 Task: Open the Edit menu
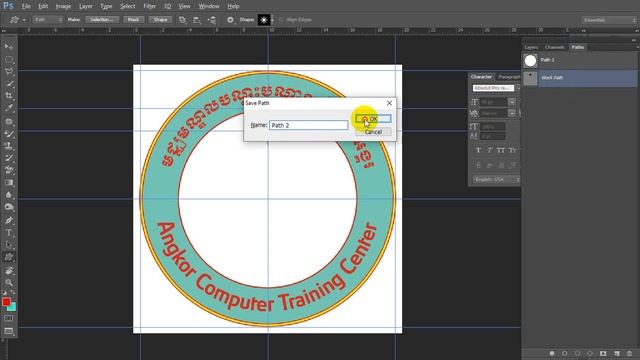point(43,6)
